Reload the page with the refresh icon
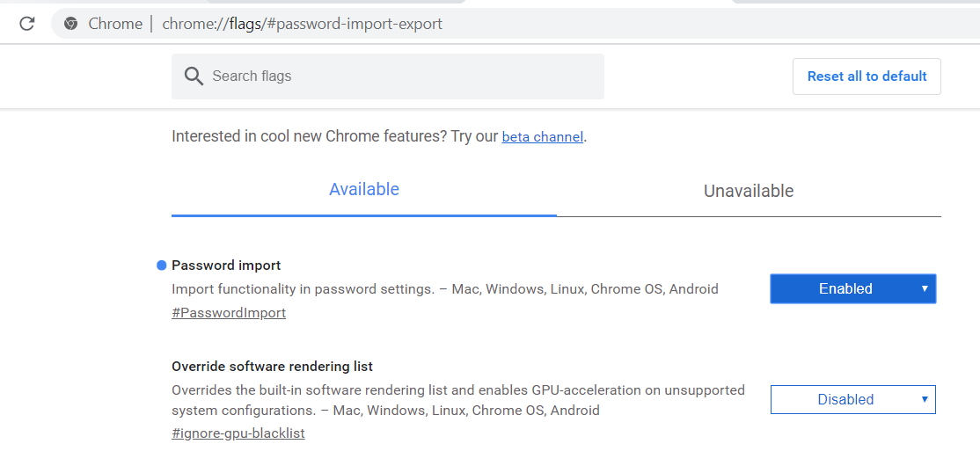 coord(26,24)
